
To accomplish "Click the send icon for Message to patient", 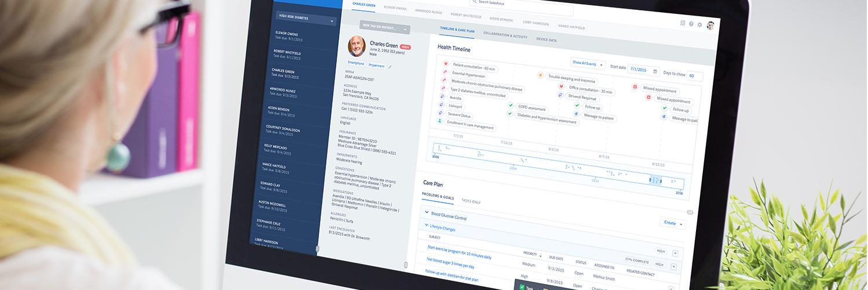I will [x=576, y=115].
